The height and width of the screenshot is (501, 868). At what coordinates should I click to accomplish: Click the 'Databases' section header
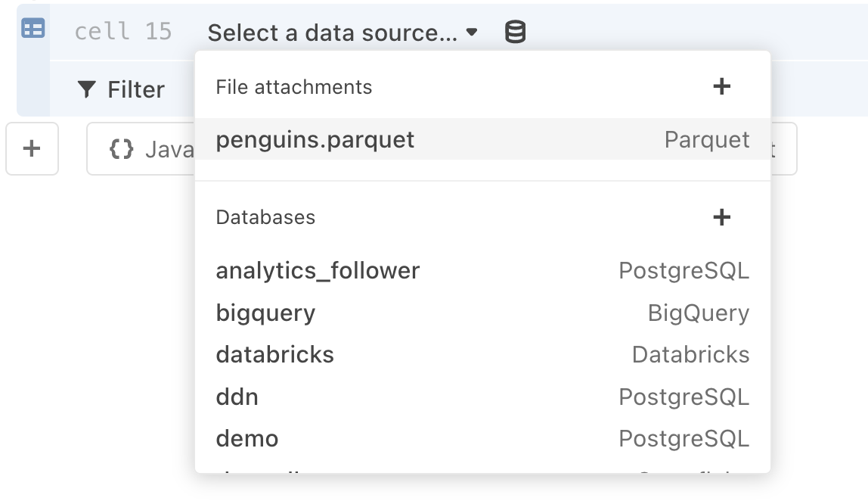265,217
